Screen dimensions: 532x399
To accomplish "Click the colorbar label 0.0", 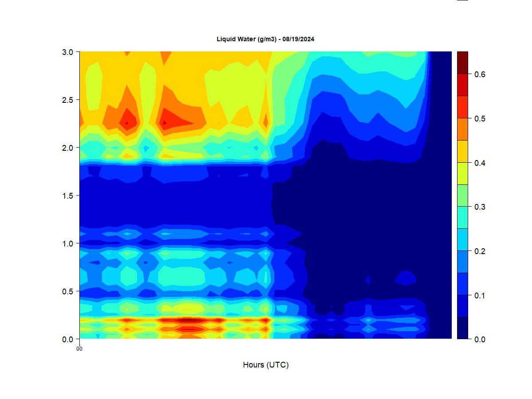I will [480, 339].
